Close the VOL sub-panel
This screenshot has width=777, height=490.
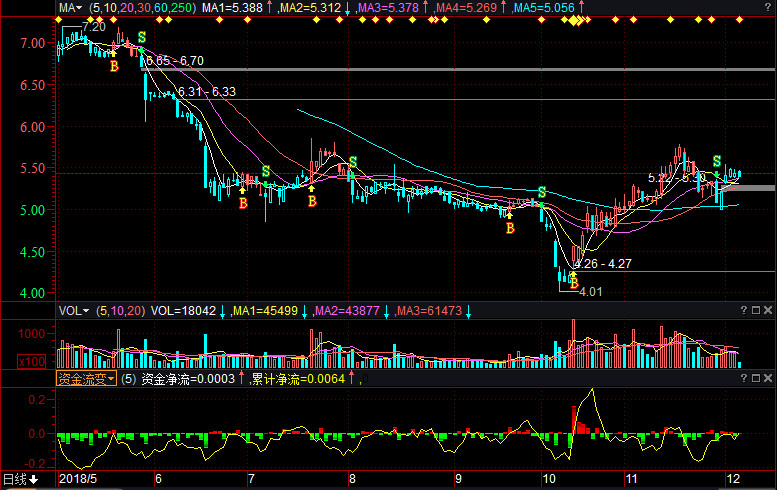[x=766, y=311]
